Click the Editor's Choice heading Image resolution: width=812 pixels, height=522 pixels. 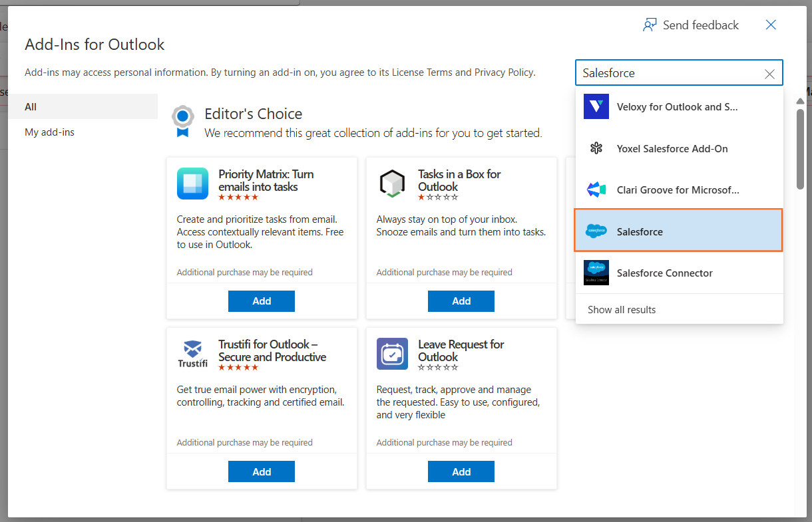click(254, 114)
